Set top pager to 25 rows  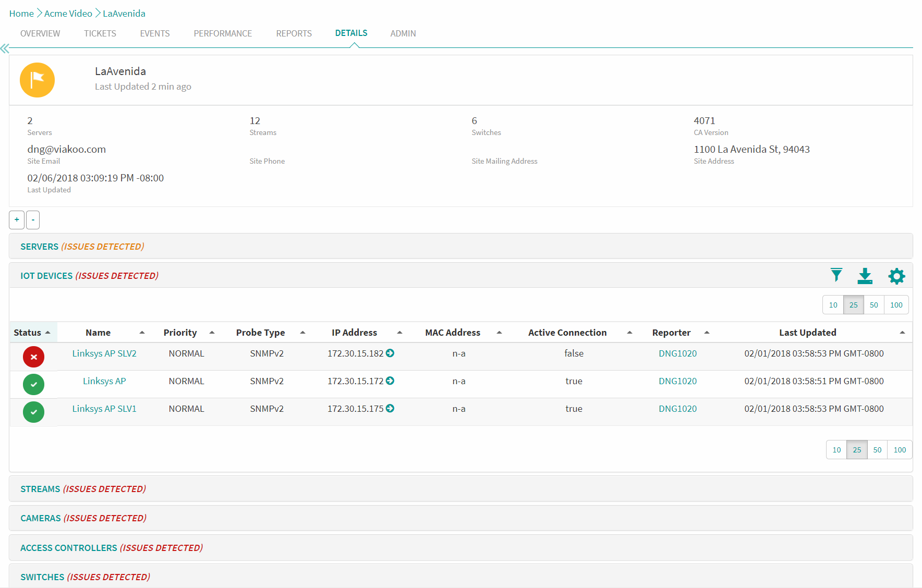pos(854,305)
